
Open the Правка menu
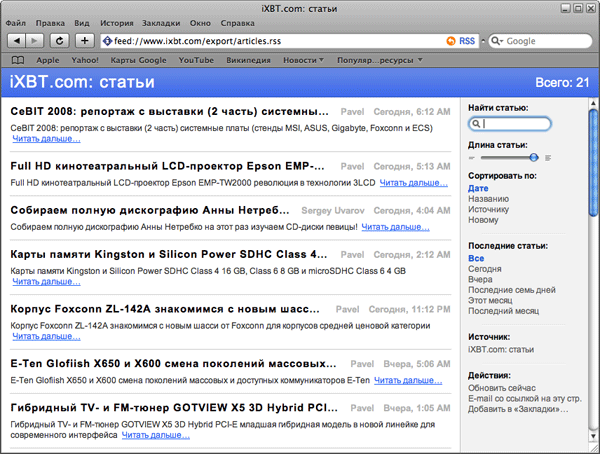click(x=50, y=23)
